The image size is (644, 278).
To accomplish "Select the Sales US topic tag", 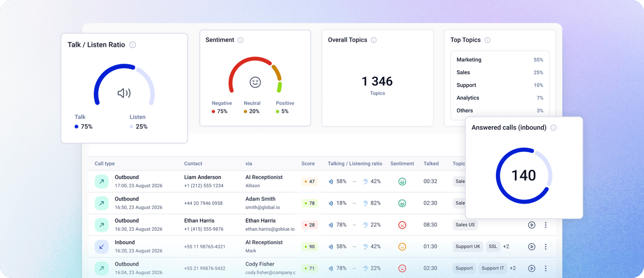I will [465, 225].
